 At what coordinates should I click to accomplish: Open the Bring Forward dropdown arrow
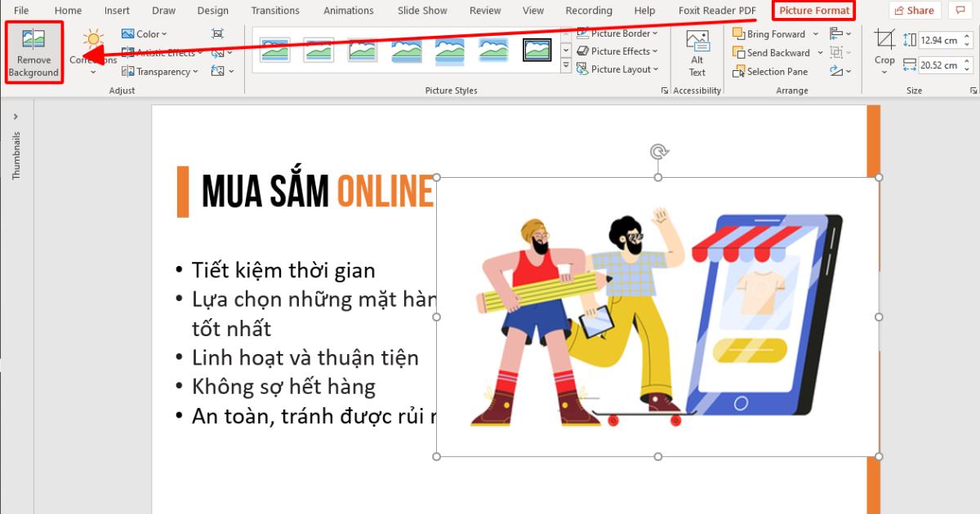[815, 34]
